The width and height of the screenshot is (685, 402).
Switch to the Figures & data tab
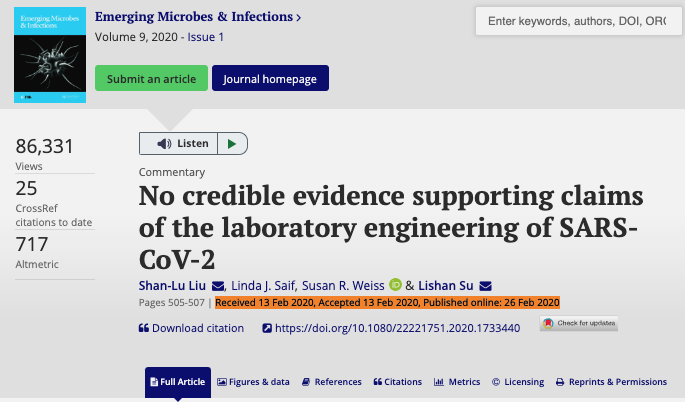253,382
